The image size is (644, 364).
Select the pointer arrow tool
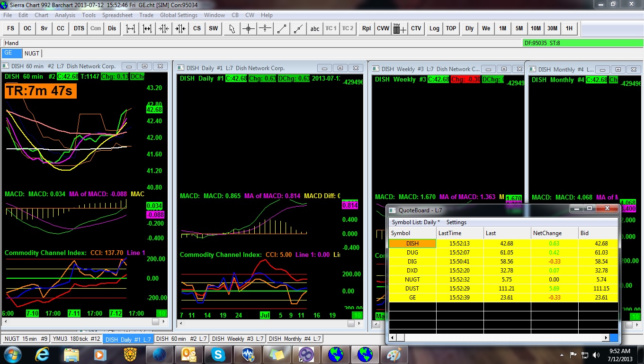pos(232,28)
